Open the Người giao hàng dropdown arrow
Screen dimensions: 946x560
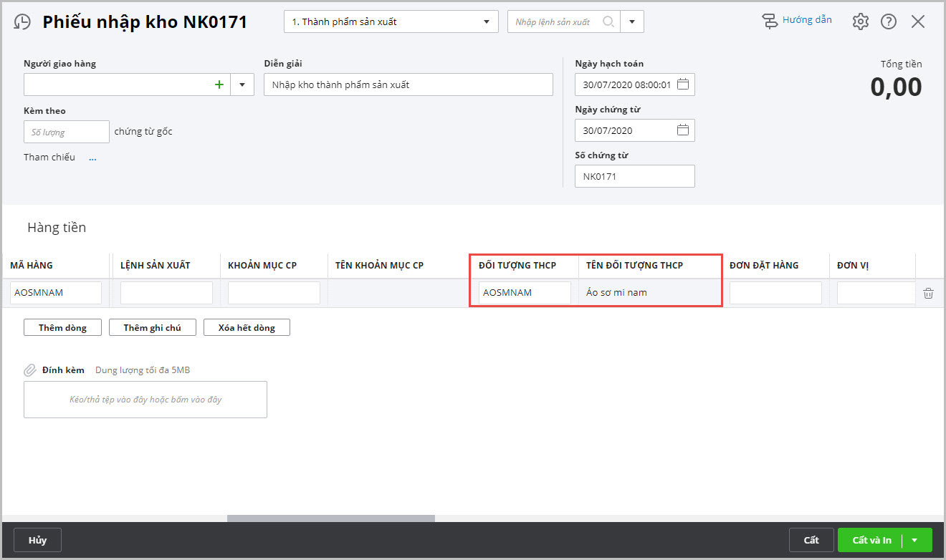click(242, 85)
